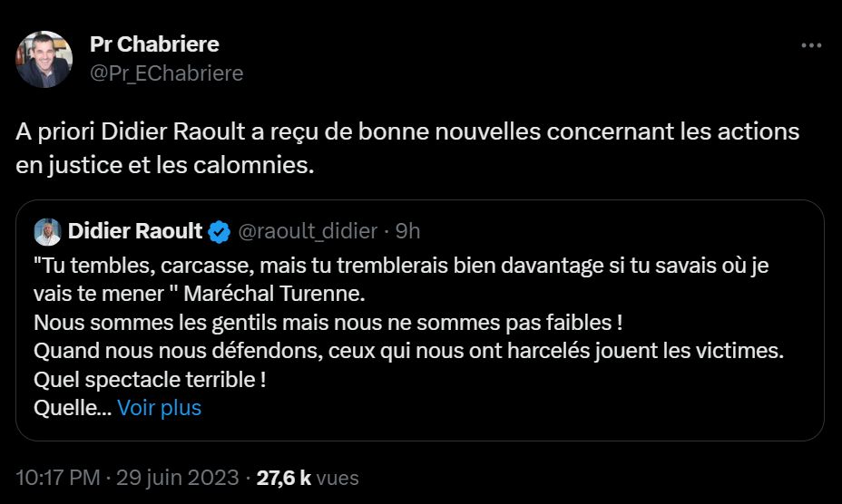
Task: Expand quoted tweet with Voir plus
Action: (x=160, y=408)
